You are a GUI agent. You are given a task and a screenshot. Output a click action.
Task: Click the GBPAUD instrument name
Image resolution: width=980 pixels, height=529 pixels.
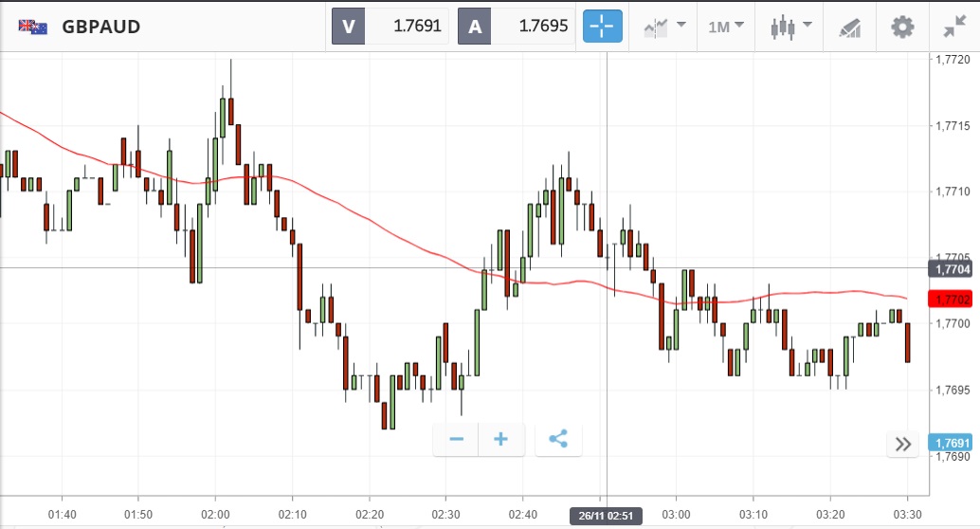[100, 27]
